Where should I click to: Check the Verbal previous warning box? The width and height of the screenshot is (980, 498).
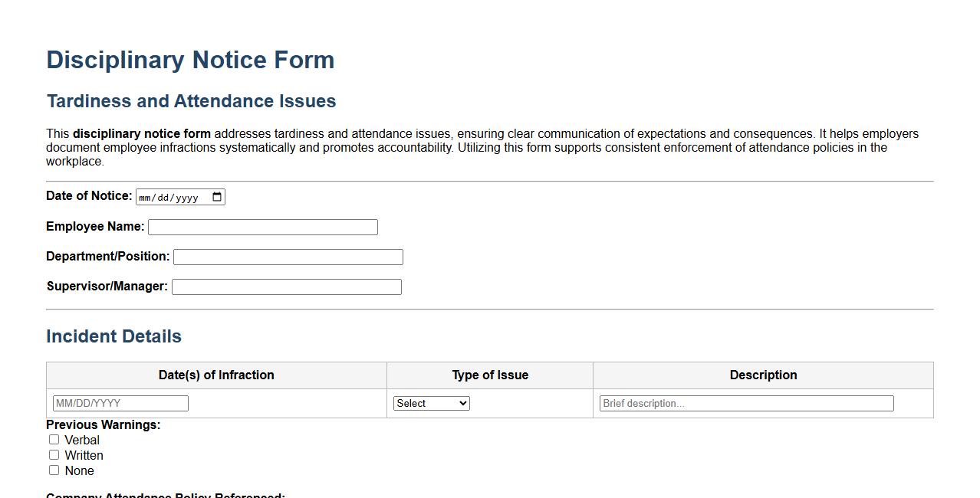(54, 439)
